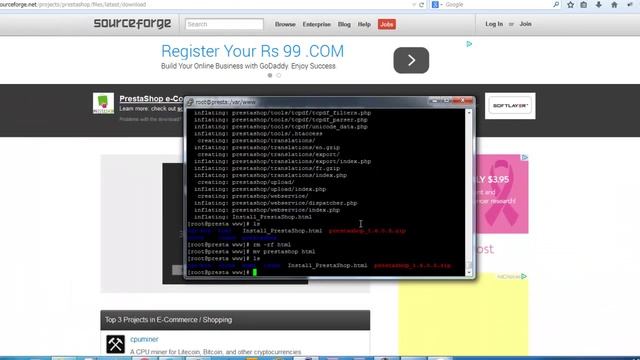Click the 'mv prestashop html' command line in terminal
Image resolution: width=640 pixels, height=360 pixels.
[251, 251]
